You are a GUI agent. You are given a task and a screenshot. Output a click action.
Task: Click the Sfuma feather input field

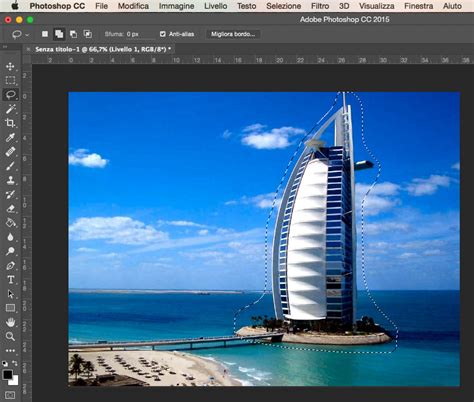(140, 34)
